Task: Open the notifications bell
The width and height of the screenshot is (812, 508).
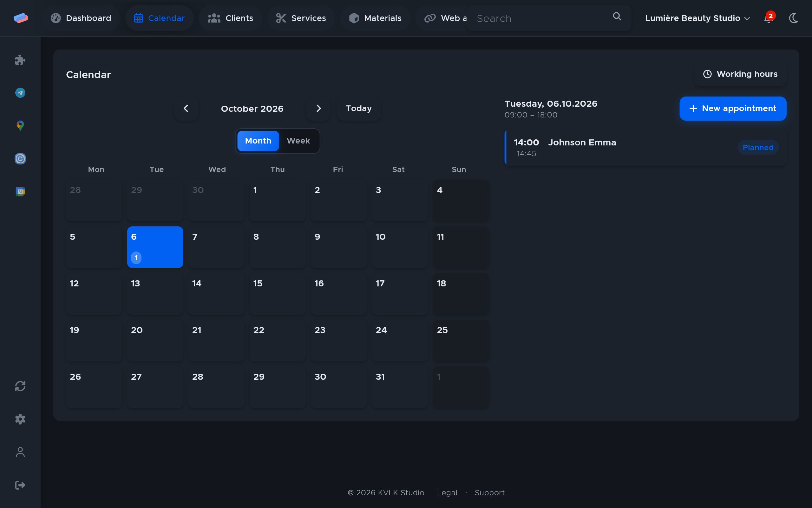Action: 769,18
